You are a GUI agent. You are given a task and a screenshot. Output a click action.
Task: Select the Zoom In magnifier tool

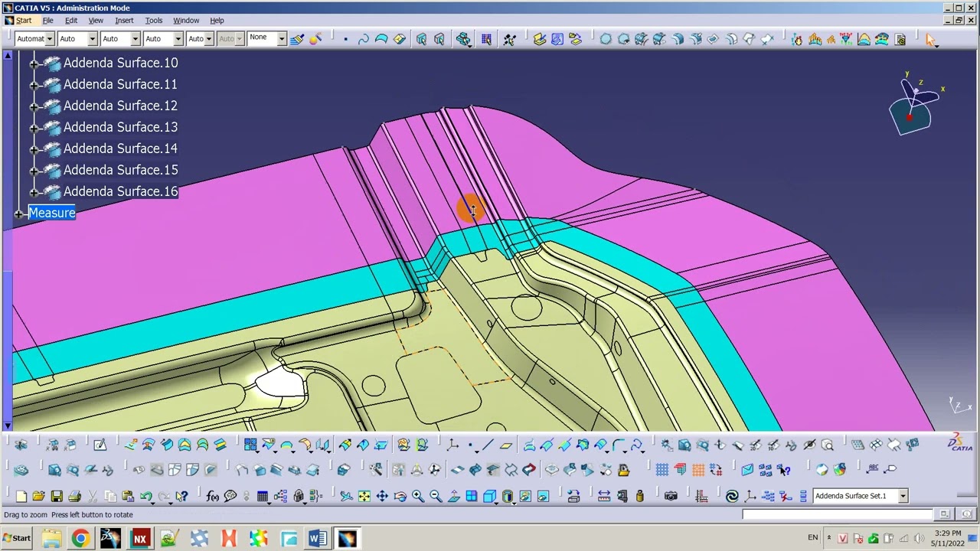click(417, 495)
